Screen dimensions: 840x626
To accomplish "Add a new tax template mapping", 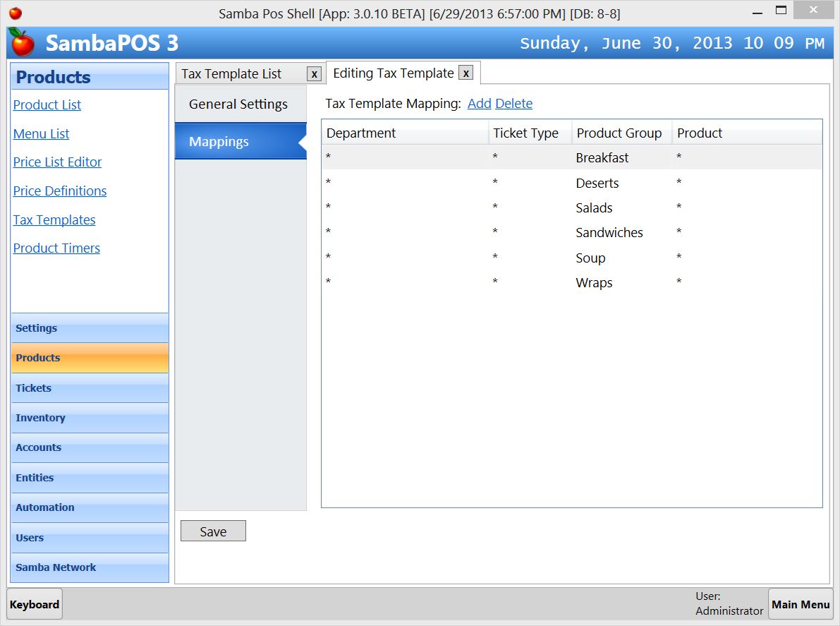I will [479, 103].
